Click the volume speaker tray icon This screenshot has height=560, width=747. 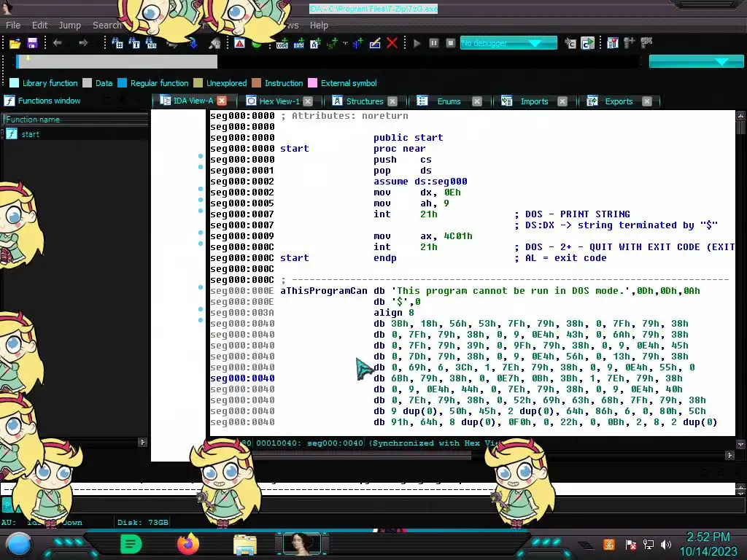click(666, 545)
